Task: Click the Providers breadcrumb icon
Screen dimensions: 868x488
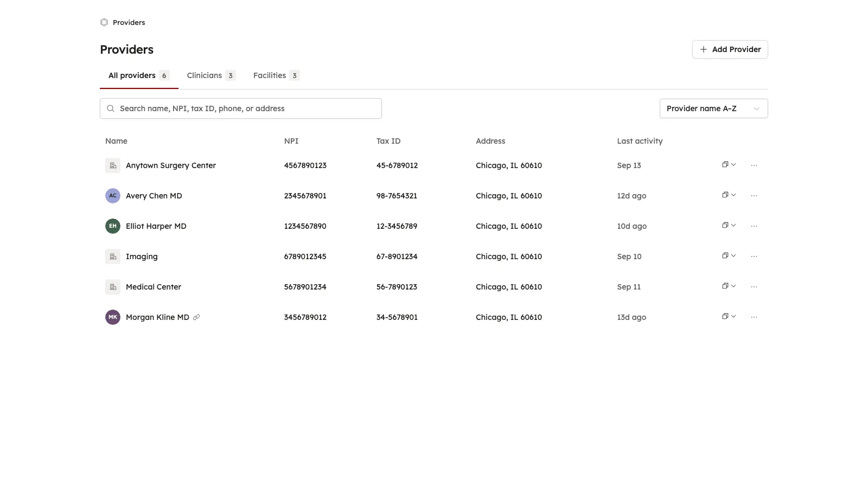Action: 104,22
